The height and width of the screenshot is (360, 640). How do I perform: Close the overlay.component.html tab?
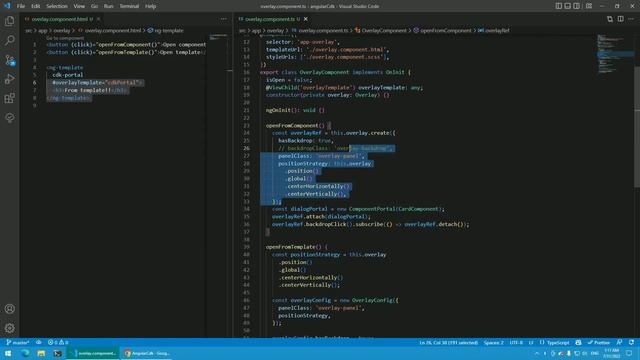pos(98,19)
